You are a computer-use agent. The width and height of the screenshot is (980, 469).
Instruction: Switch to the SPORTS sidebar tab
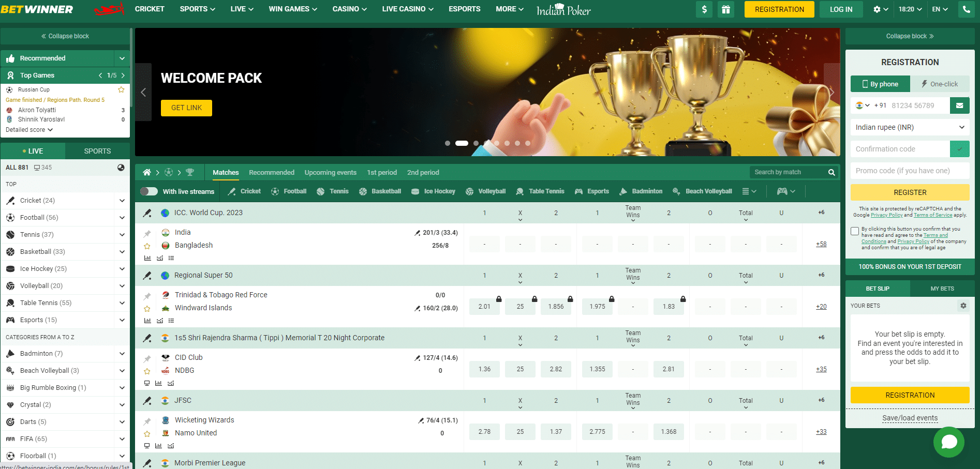click(x=97, y=151)
